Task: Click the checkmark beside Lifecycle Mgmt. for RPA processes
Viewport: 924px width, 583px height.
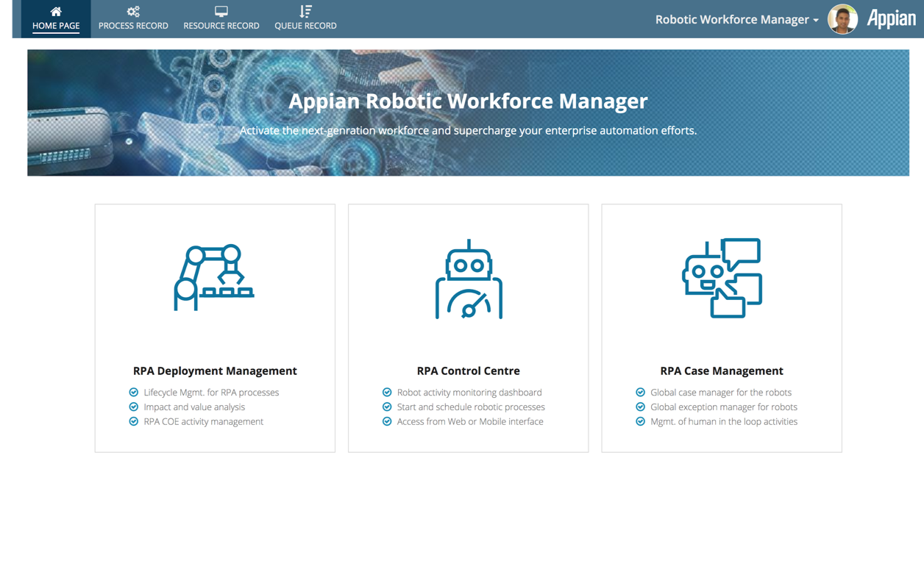Action: [x=135, y=392]
